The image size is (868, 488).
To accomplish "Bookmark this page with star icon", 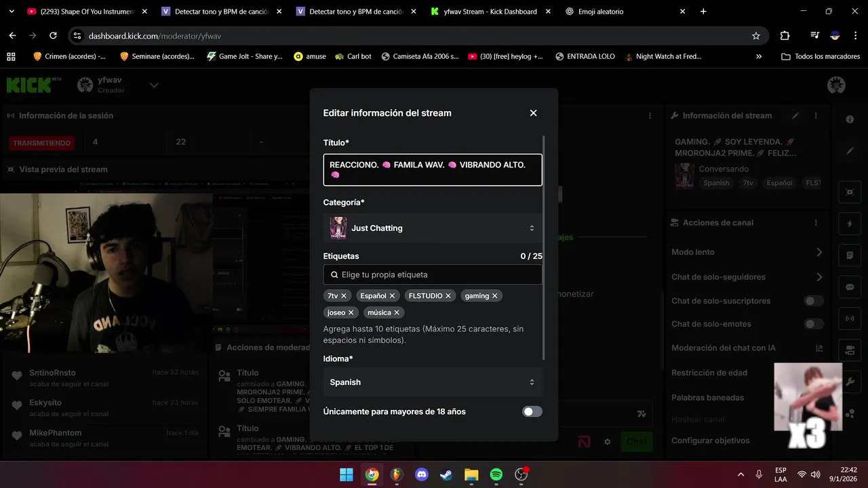I will click(x=756, y=36).
